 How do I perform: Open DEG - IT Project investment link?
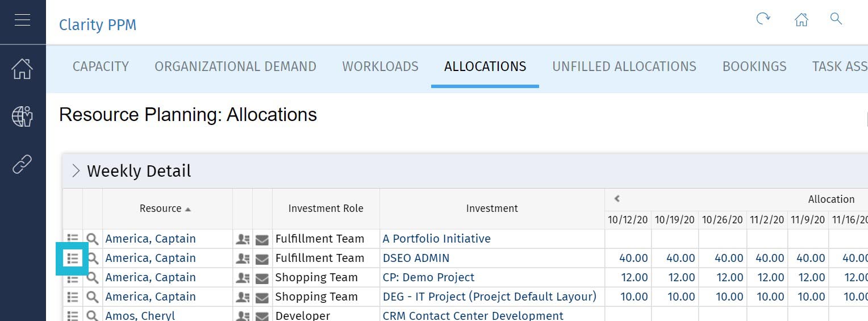490,297
